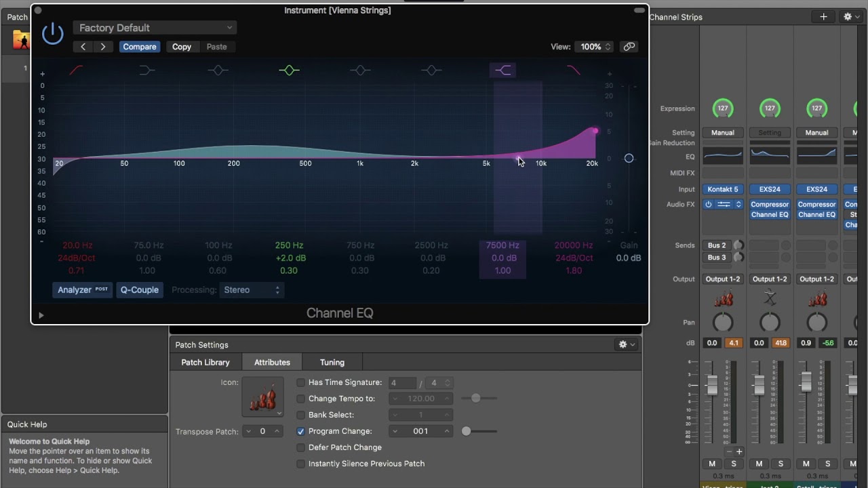Viewport: 868px width, 488px height.
Task: Switch to the Patch Library tab
Action: (205, 363)
